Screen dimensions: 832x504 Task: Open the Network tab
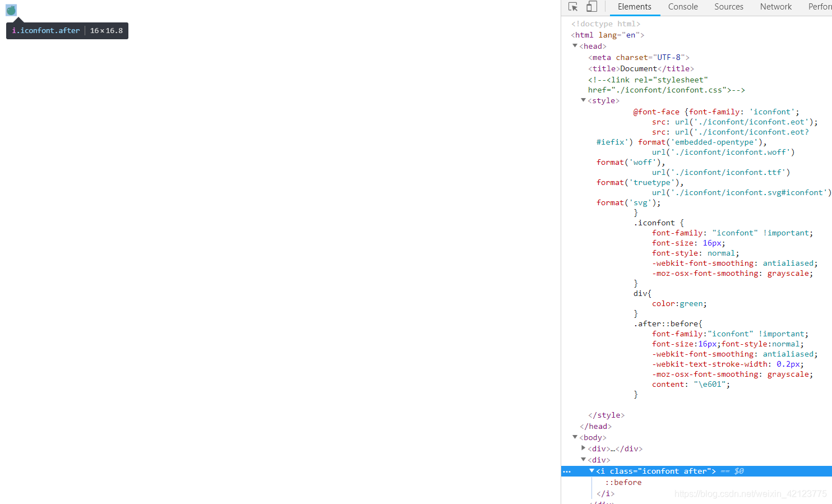[776, 7]
